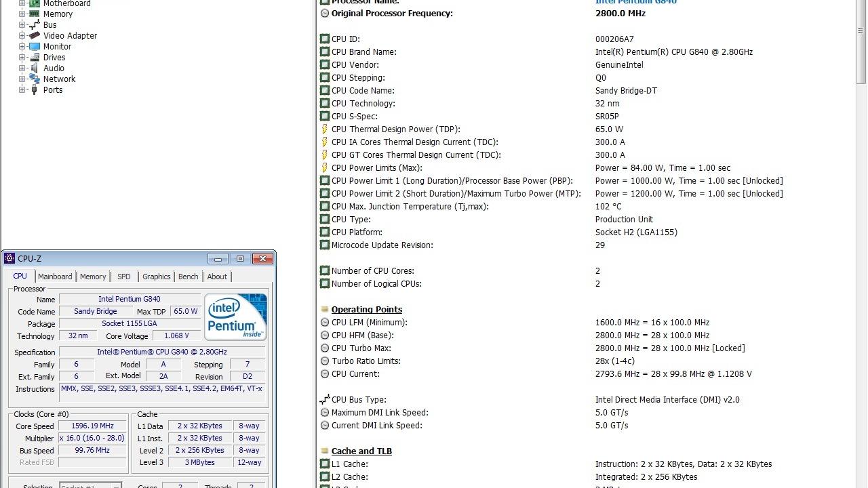Click the Audio speaker icon
The width and height of the screenshot is (868, 488).
click(35, 68)
